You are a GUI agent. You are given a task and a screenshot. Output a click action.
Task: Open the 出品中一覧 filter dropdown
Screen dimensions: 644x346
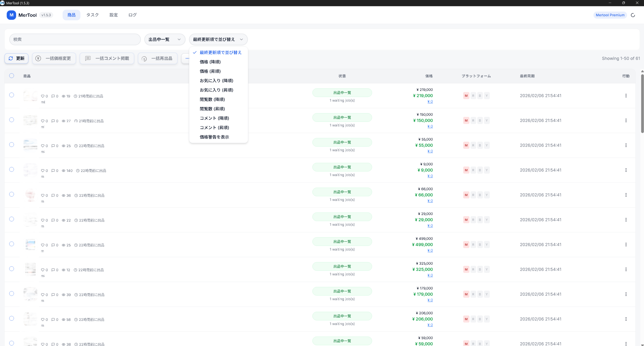point(165,39)
